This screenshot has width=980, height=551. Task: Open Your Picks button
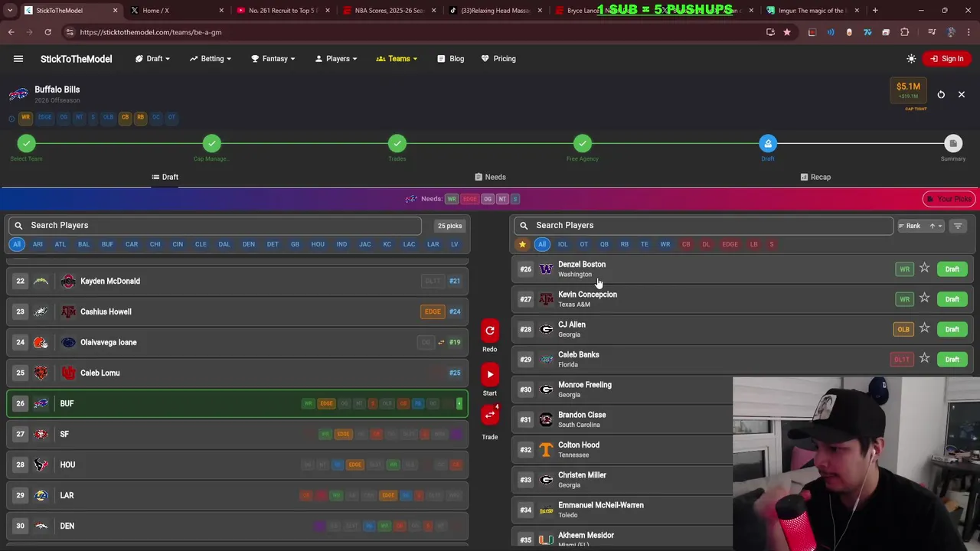949,199
